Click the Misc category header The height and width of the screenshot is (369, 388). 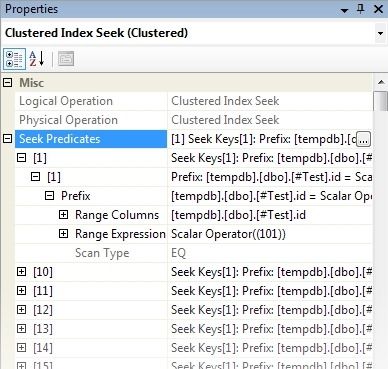pos(31,82)
